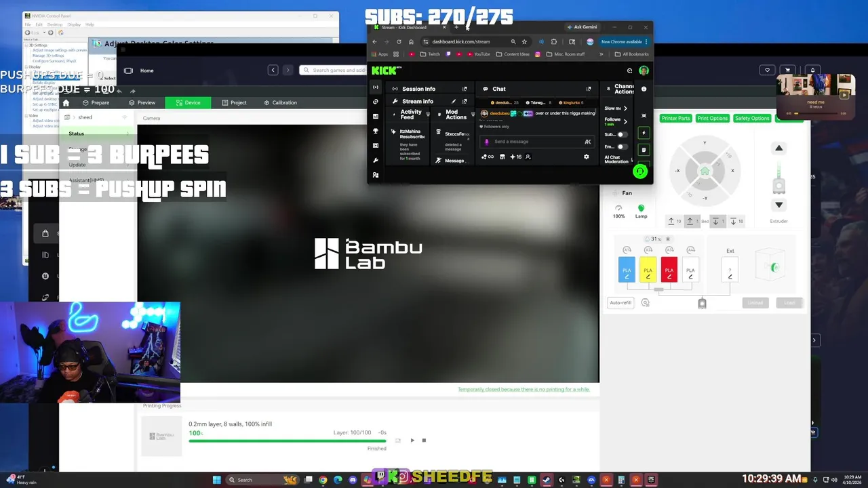Open Chrome three-dot menu
868x488 pixels.
[x=646, y=42]
